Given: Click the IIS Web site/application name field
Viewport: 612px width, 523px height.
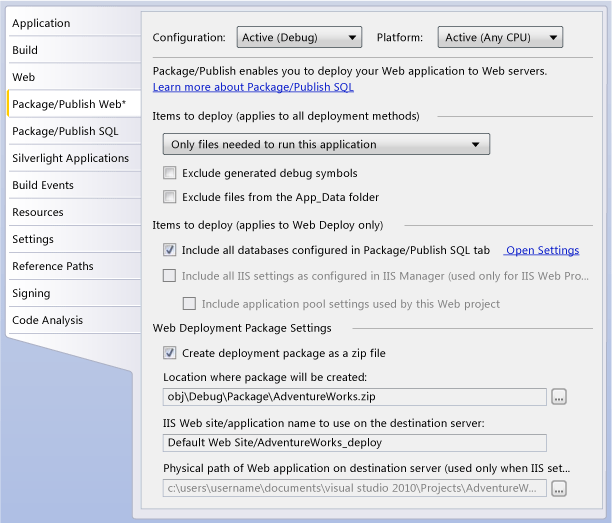Looking at the screenshot, I should click(354, 443).
